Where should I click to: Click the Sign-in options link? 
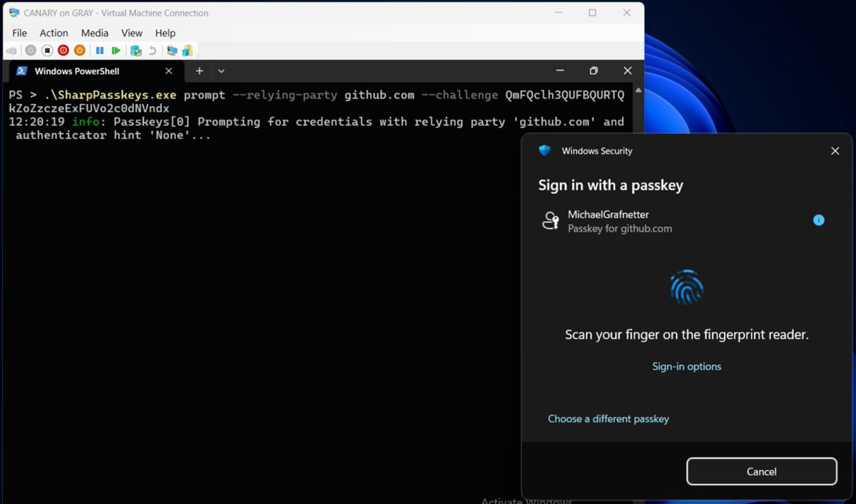click(x=687, y=366)
